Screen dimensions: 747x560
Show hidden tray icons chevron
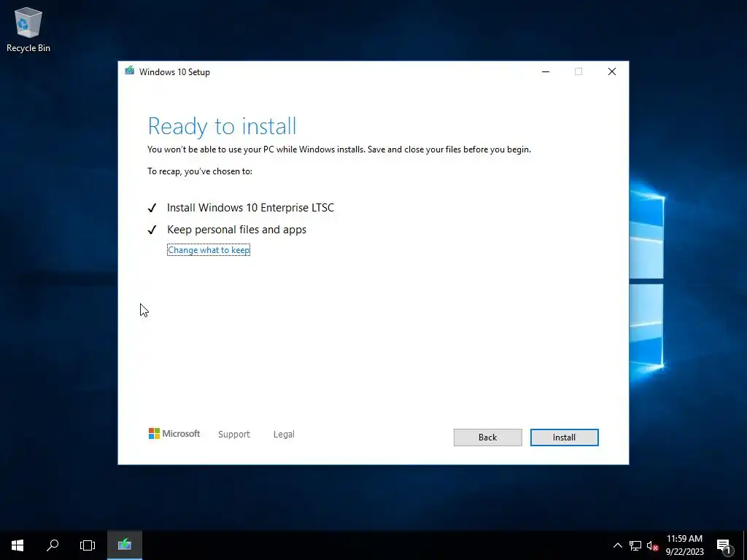point(617,545)
